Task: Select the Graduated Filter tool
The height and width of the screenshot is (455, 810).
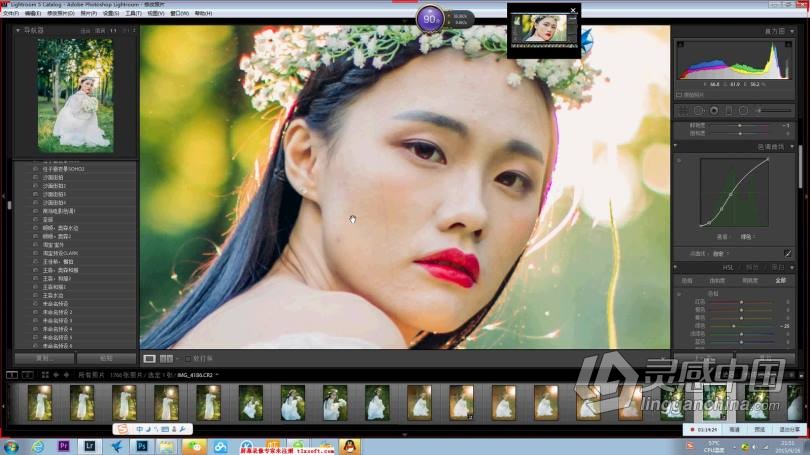Action: [x=729, y=111]
